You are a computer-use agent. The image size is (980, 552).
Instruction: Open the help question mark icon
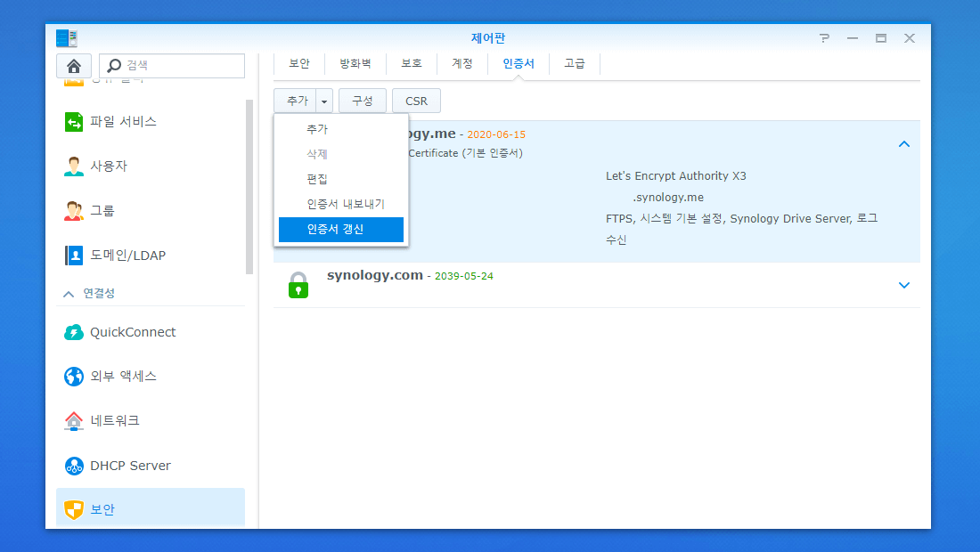coord(824,38)
